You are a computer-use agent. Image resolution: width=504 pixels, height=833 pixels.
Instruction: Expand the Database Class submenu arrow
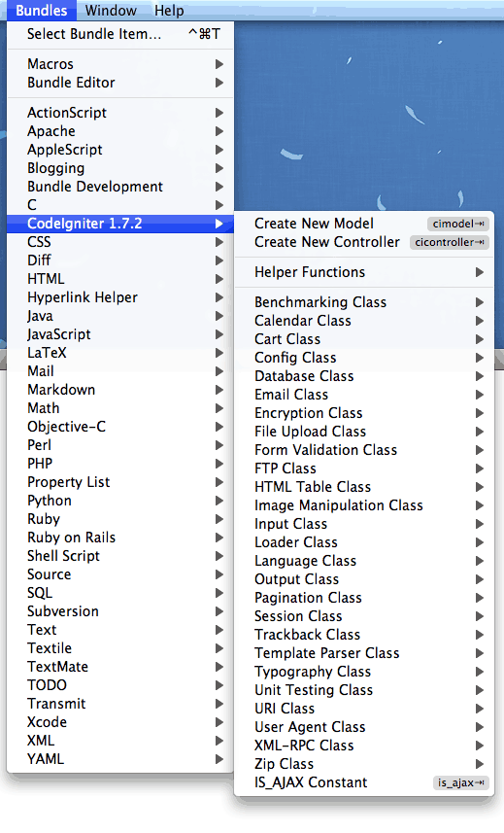click(x=479, y=376)
